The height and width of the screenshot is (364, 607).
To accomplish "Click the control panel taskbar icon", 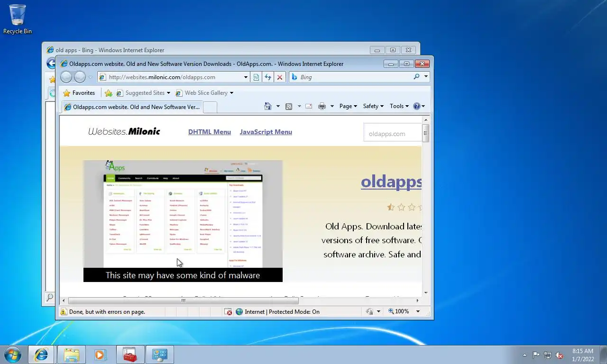I will tap(160, 355).
